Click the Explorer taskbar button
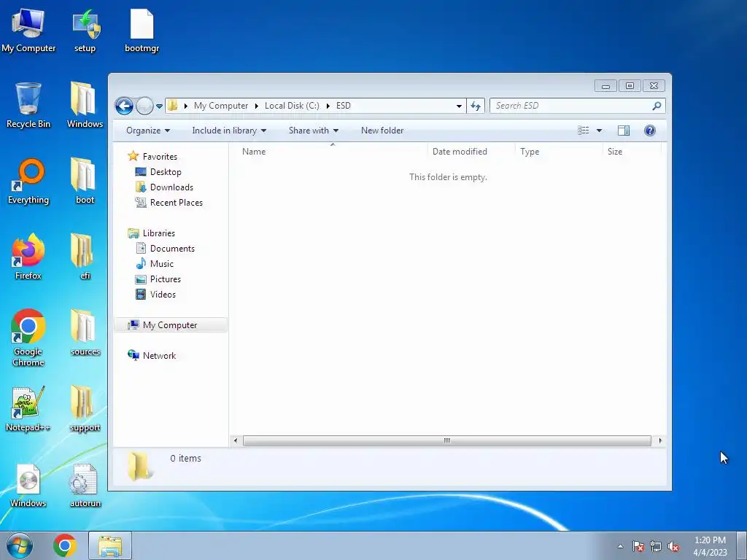Screen dimensions: 747x560 tap(110, 545)
